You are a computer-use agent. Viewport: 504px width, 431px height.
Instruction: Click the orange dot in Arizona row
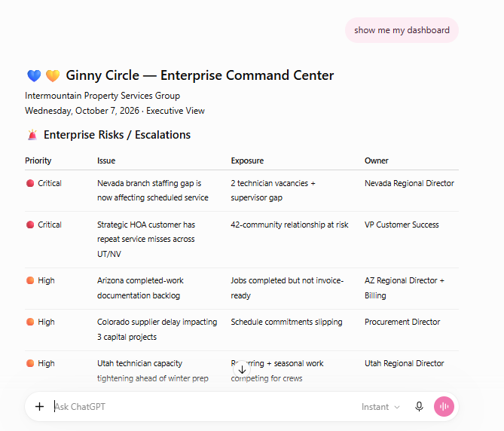(30, 280)
